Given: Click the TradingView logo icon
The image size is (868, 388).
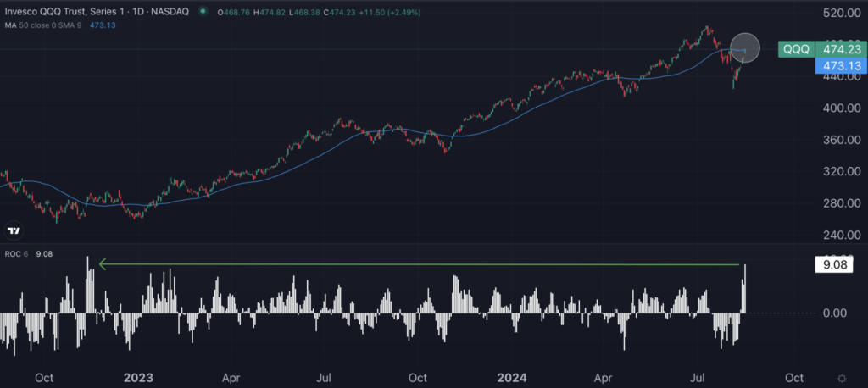Looking at the screenshot, I should point(14,230).
